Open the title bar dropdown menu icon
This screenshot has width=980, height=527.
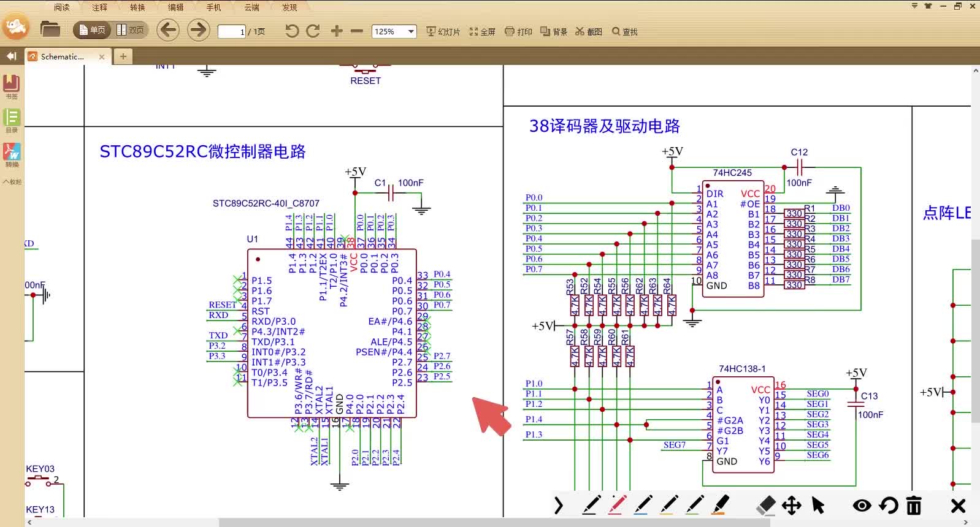(x=914, y=6)
